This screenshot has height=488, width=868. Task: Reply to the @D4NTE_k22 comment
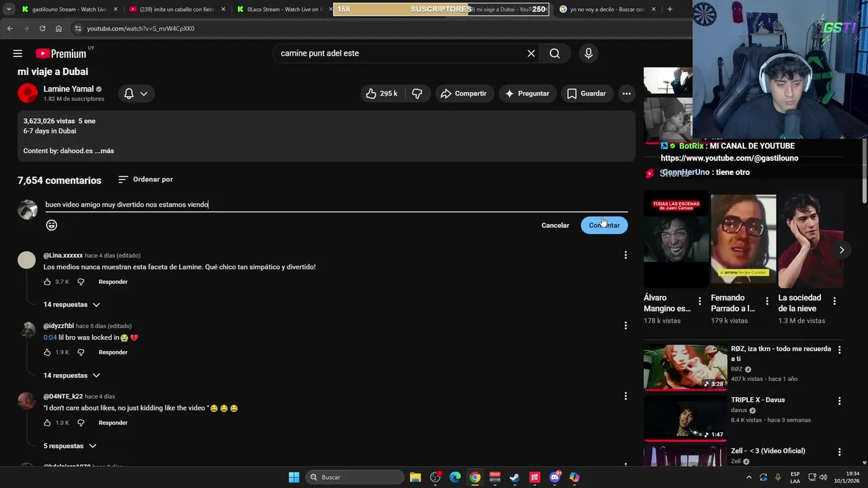point(113,423)
